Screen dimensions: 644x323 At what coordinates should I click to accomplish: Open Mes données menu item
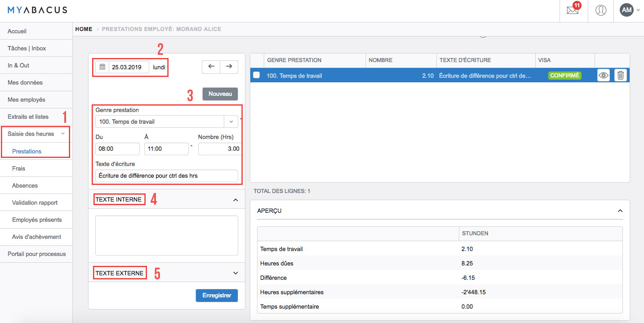coord(36,82)
